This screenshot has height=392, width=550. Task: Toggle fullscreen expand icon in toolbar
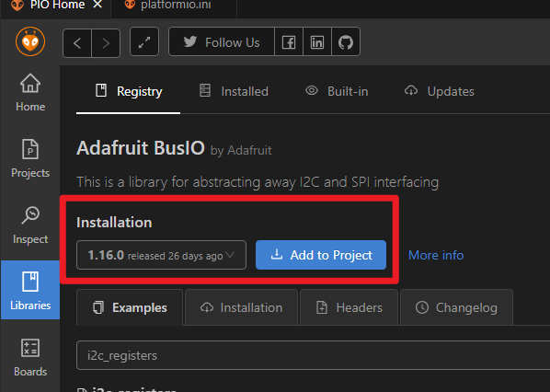coord(144,41)
